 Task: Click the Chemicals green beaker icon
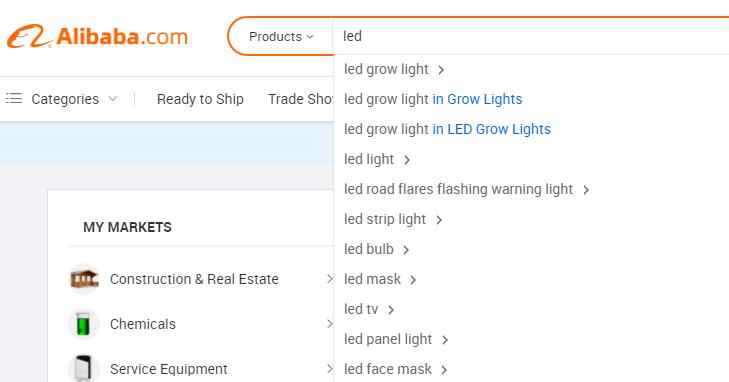[84, 324]
